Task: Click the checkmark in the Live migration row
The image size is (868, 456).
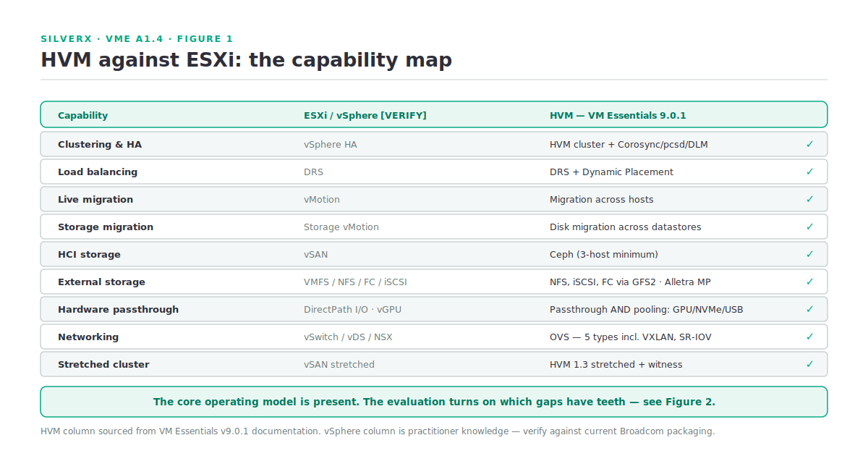Action: coord(809,199)
